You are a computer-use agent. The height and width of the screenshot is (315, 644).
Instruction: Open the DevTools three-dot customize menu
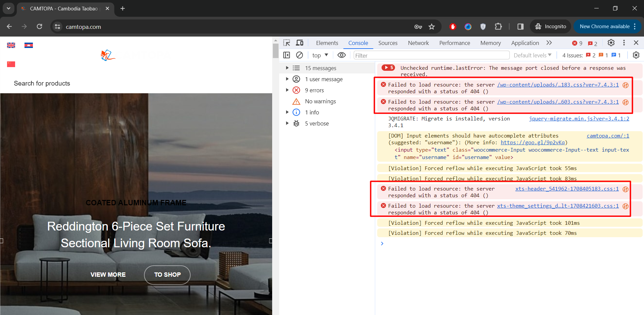coord(624,43)
